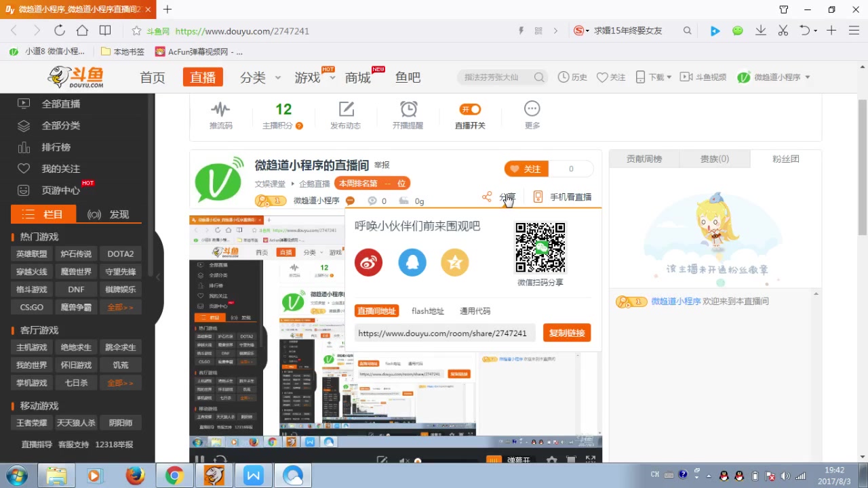Open the browser downloads arrow icon
The image size is (868, 488).
[x=761, y=30]
